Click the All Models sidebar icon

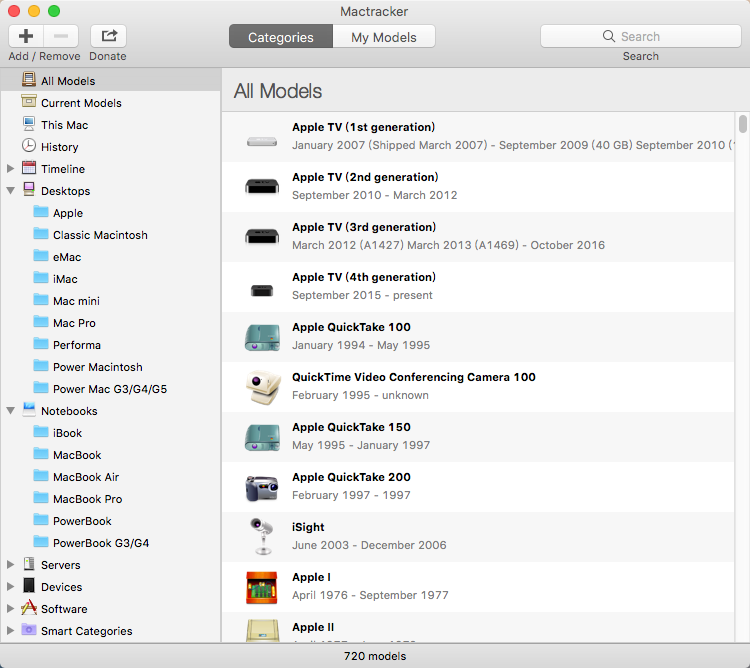[29, 80]
